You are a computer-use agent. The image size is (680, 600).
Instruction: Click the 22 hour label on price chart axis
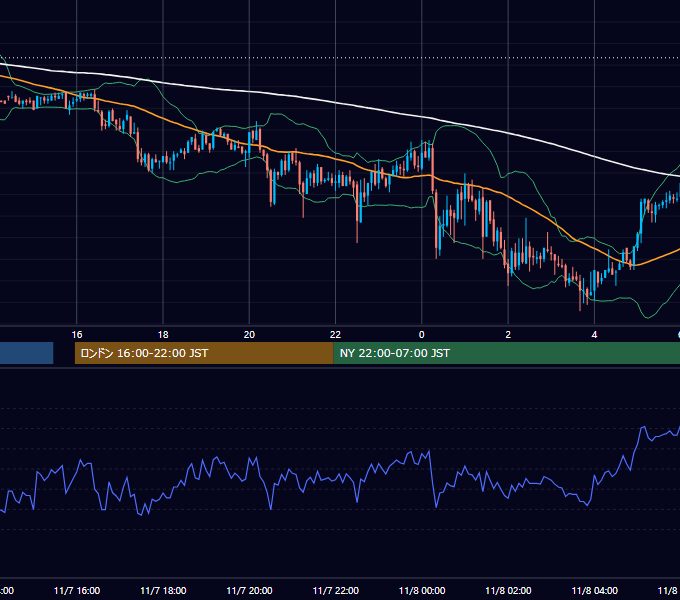tap(335, 335)
